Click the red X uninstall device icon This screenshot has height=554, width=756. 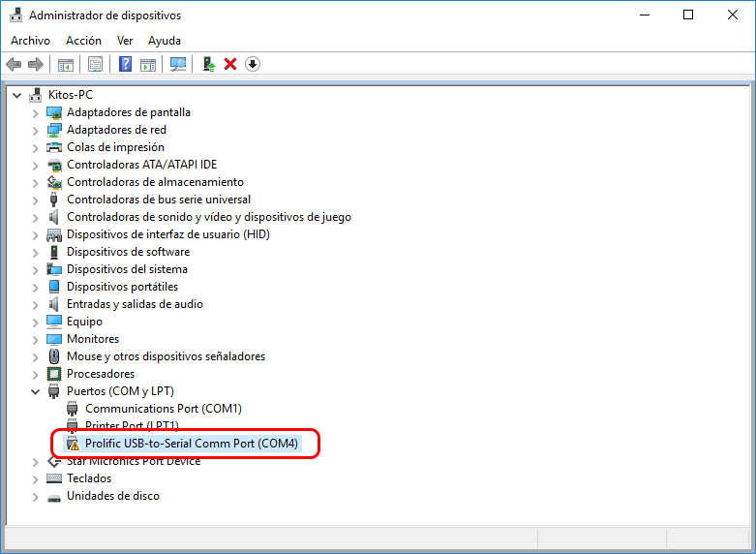coord(230,64)
